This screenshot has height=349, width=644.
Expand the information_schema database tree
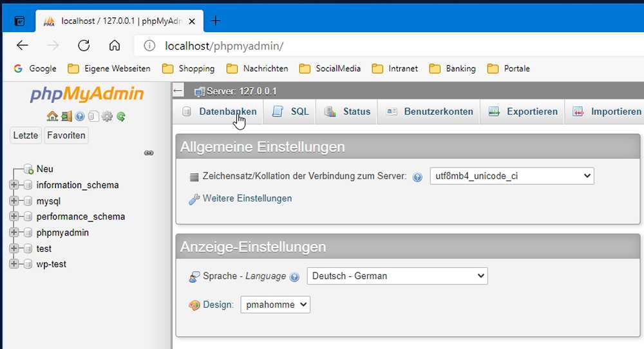click(x=14, y=185)
